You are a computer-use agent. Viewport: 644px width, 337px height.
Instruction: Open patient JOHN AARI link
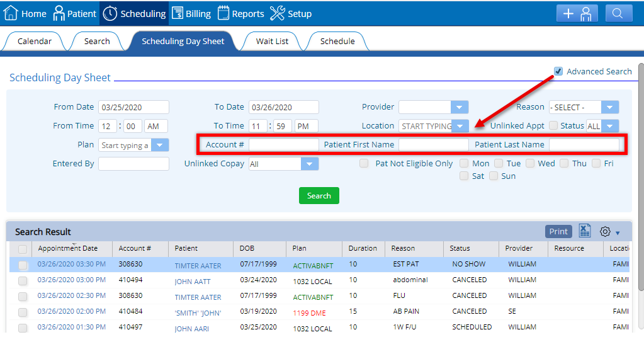coord(191,329)
